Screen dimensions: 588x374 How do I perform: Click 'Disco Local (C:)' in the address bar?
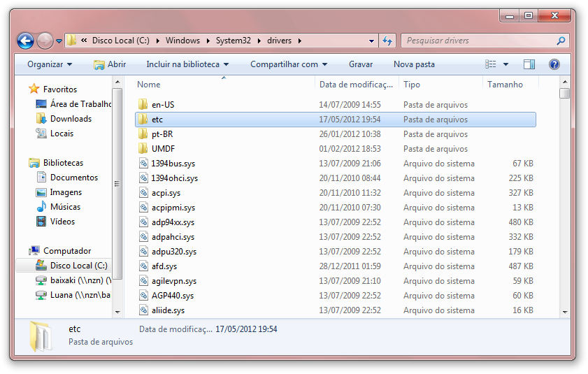click(121, 41)
